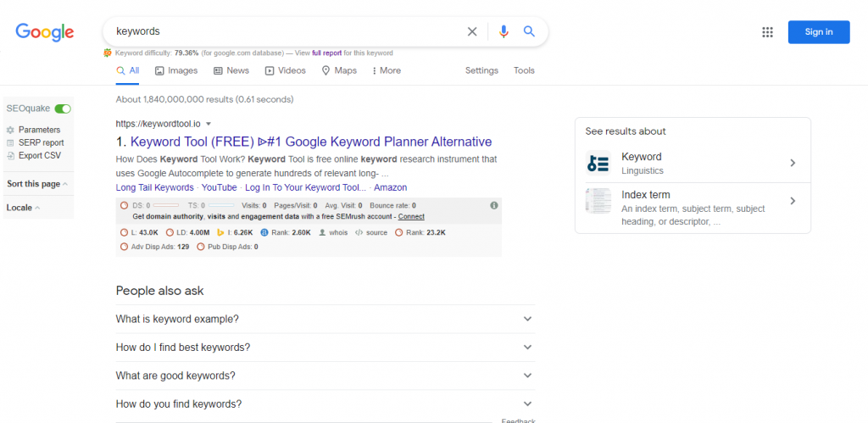Click the SEOquake info icon

coord(494,205)
